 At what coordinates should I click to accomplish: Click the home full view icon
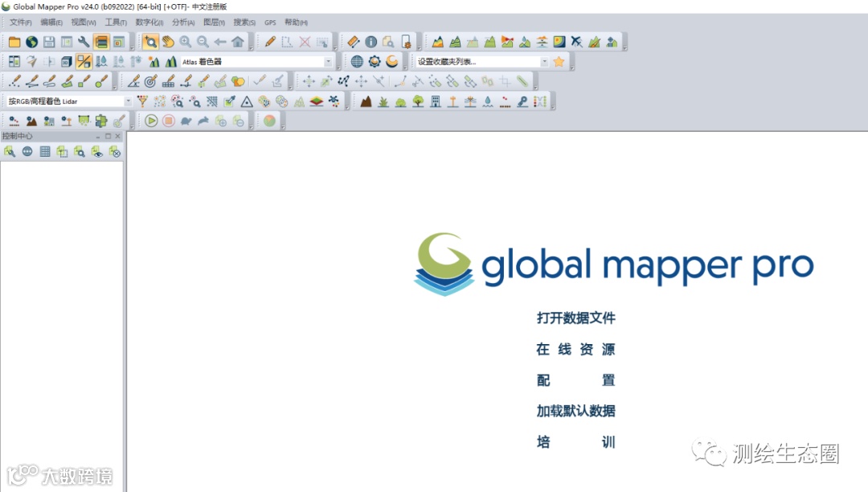coord(237,42)
